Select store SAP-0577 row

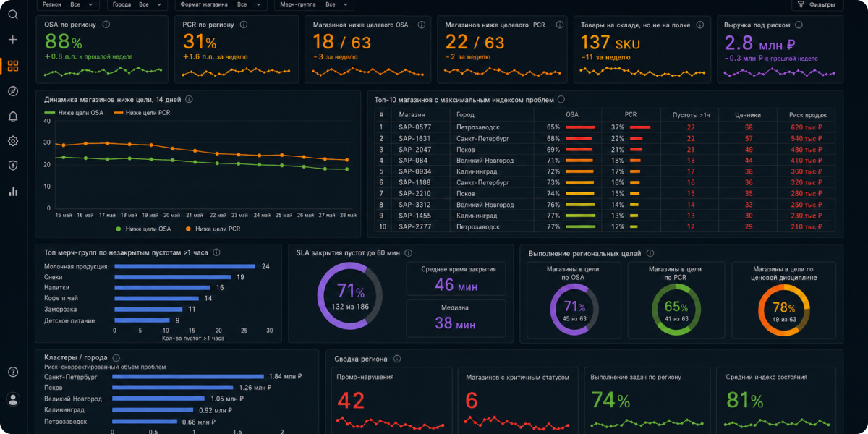605,127
